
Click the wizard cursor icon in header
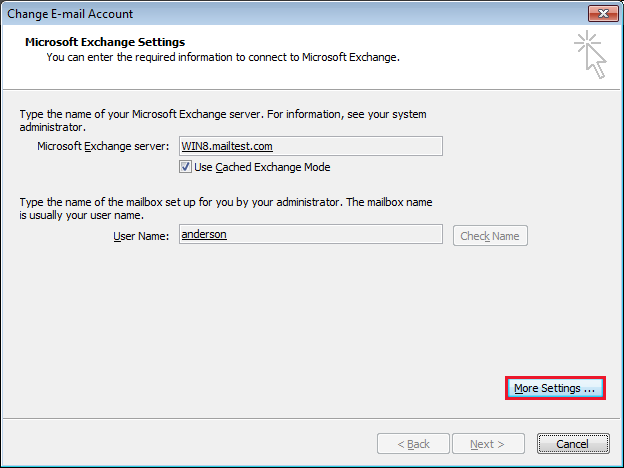pyautogui.click(x=591, y=55)
